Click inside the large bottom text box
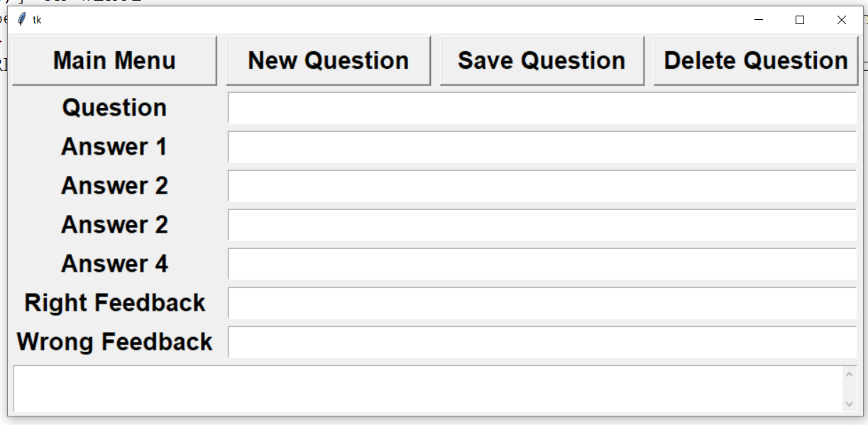868x425 pixels. [x=426, y=388]
